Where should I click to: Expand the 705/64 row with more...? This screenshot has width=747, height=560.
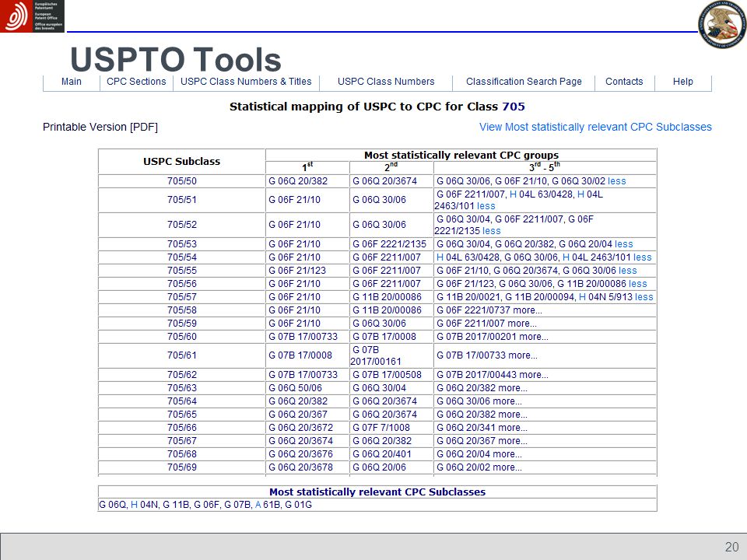pos(507,401)
